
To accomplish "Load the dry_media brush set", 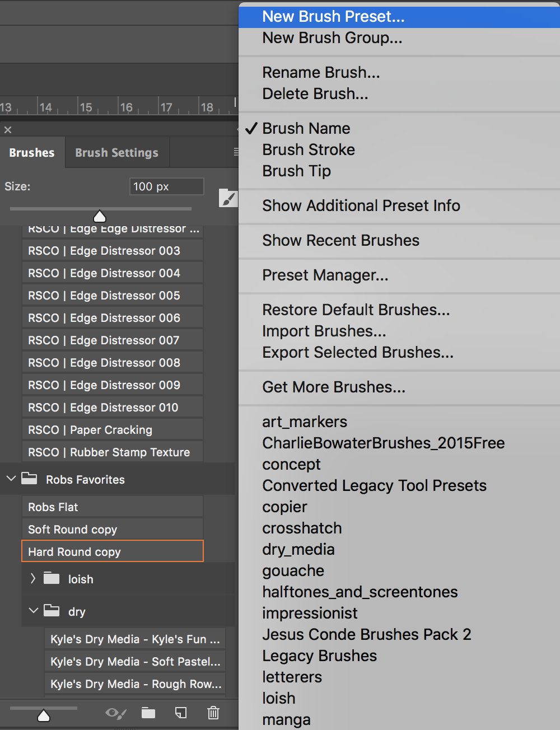I will tap(399, 550).
